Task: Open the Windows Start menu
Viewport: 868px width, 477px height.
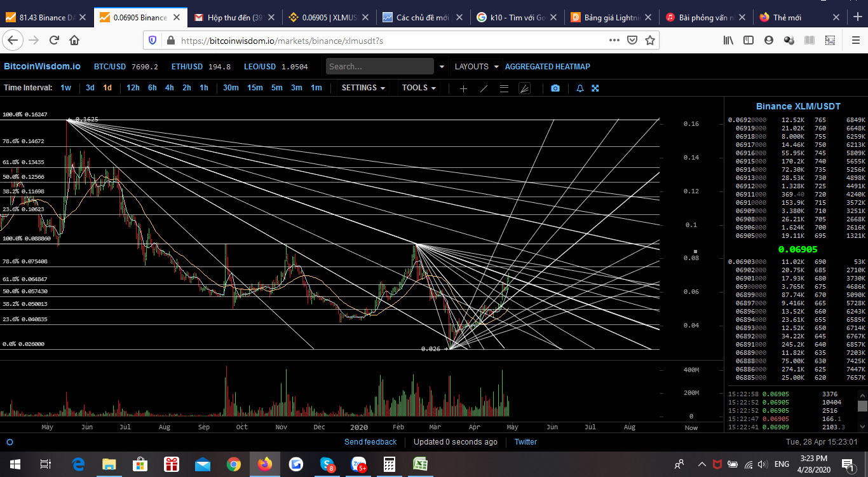Action: [x=15, y=464]
